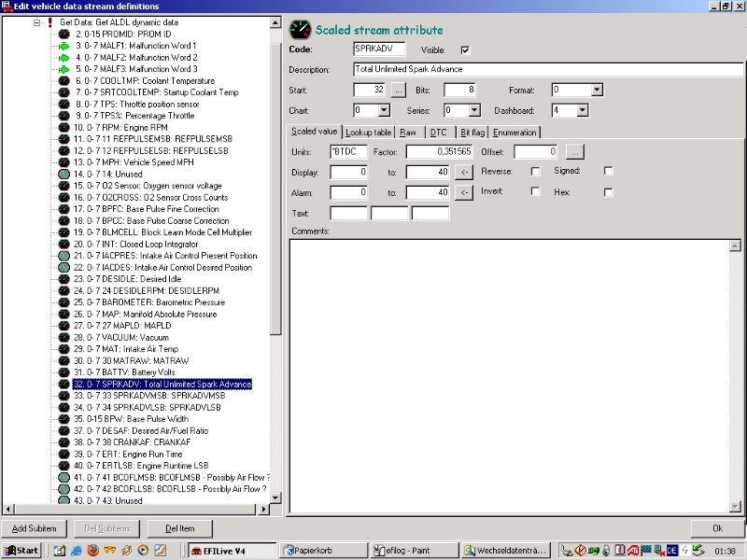
Task: Click the Add Subitem button
Action: 33,529
